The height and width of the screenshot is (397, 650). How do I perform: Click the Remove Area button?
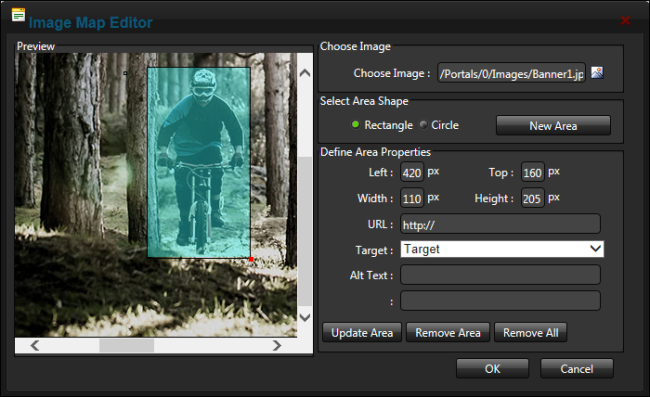pyautogui.click(x=448, y=332)
